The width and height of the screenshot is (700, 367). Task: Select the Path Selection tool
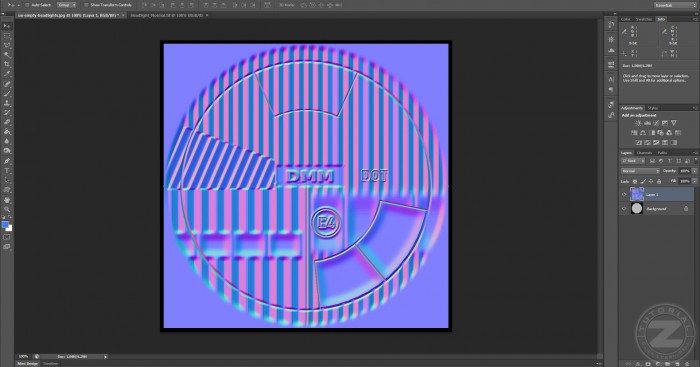tap(7, 180)
